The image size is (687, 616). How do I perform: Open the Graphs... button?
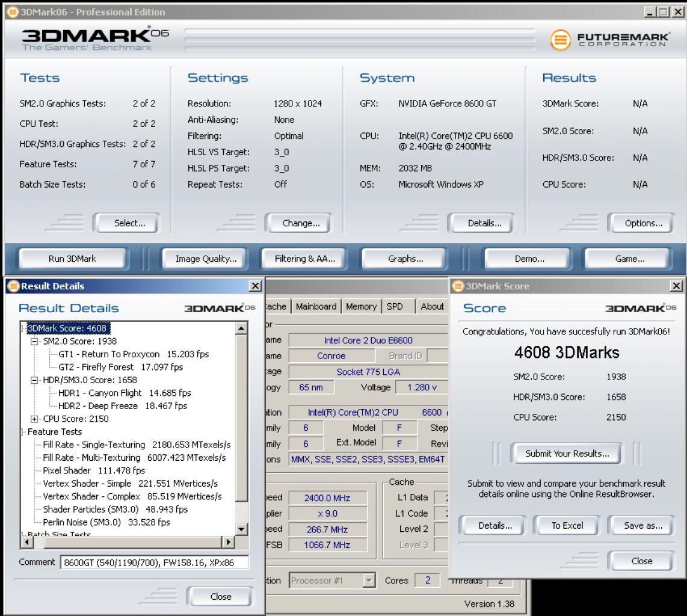pos(405,259)
